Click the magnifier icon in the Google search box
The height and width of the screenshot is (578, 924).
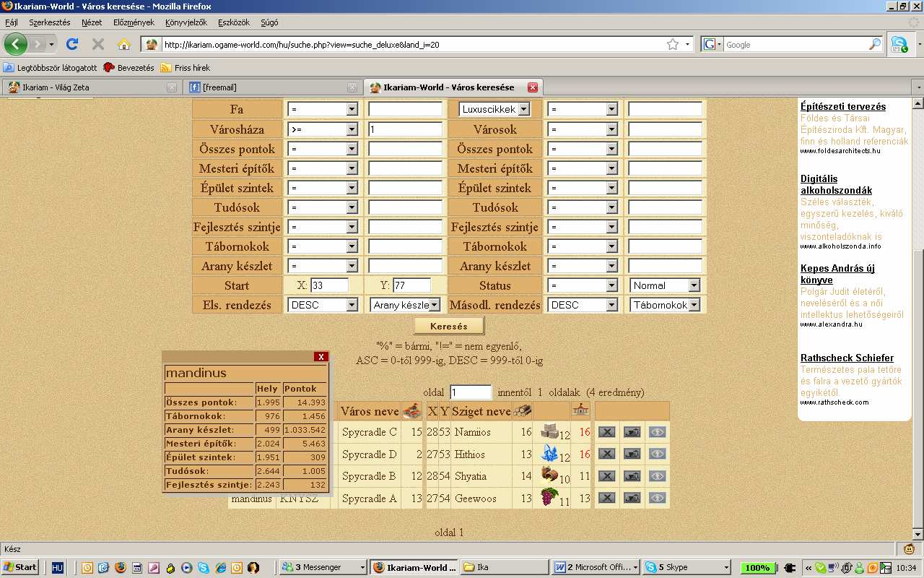874,44
